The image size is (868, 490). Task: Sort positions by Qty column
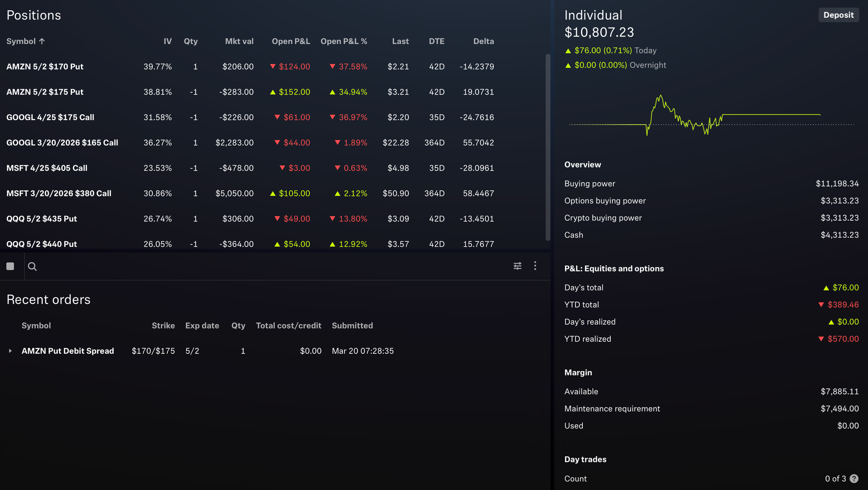(191, 41)
